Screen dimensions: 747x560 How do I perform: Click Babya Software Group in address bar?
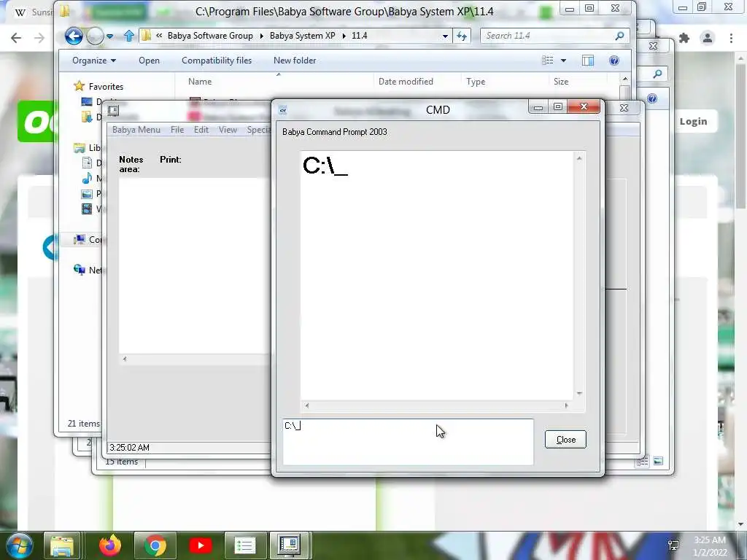[210, 36]
